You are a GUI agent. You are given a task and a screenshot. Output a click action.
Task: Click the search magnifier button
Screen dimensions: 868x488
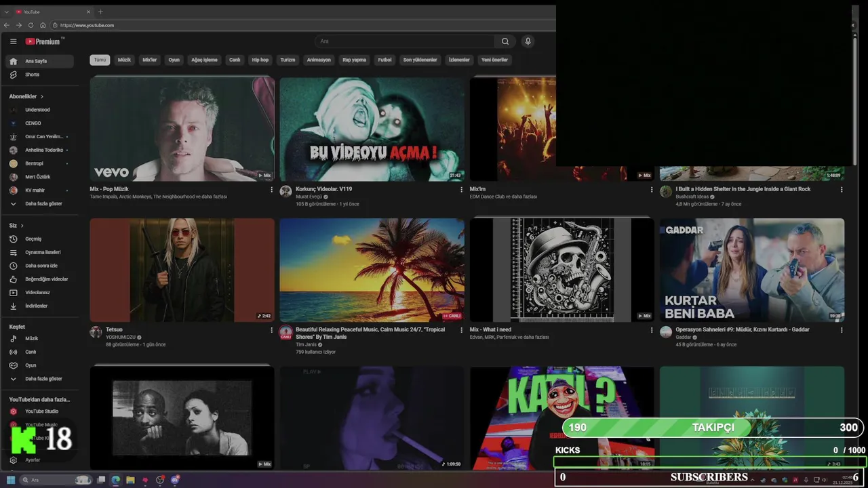click(505, 41)
